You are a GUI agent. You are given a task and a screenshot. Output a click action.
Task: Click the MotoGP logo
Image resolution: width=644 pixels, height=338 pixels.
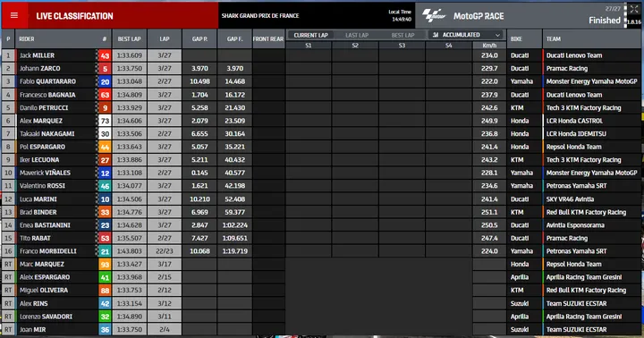tap(434, 15)
